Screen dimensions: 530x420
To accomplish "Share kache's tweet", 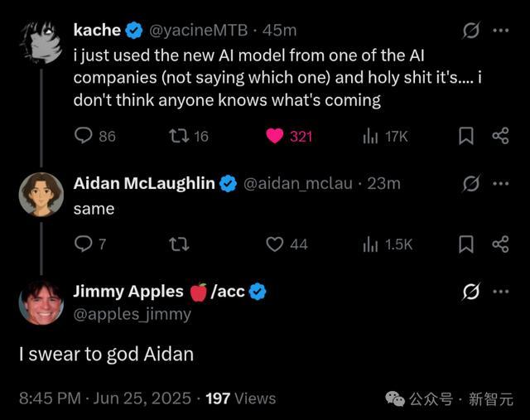I will click(500, 136).
